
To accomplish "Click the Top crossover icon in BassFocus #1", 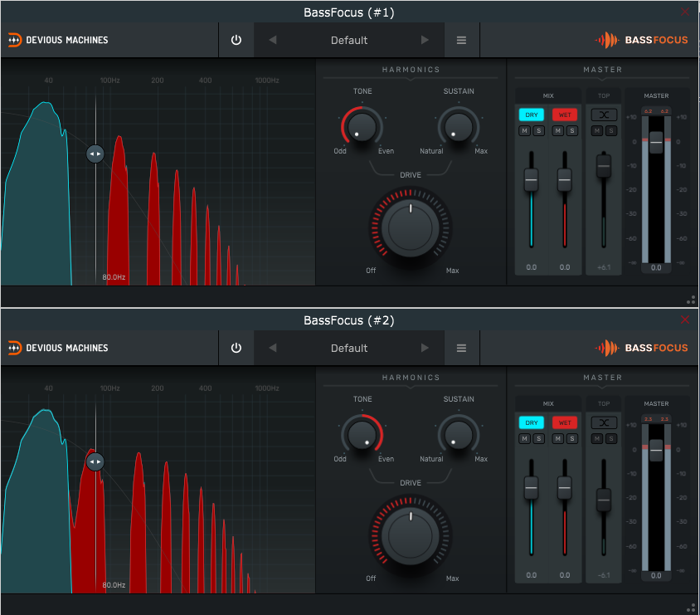I will point(604,115).
